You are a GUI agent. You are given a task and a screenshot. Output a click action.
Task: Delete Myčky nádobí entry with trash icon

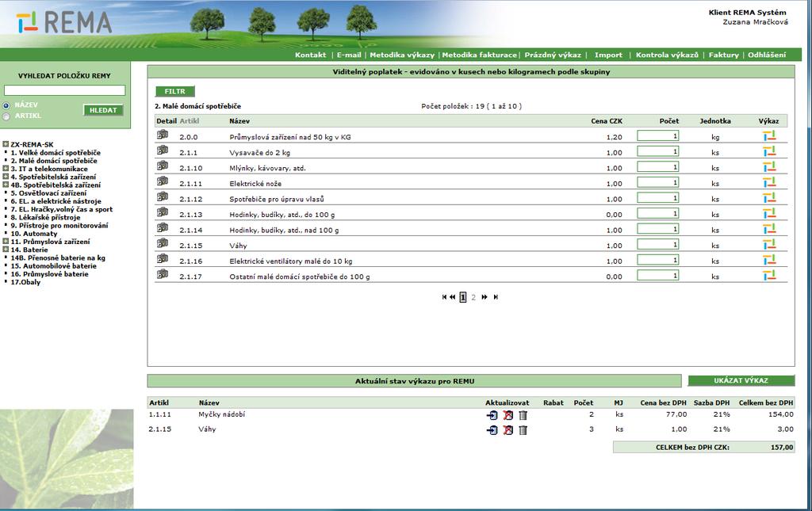tap(523, 415)
